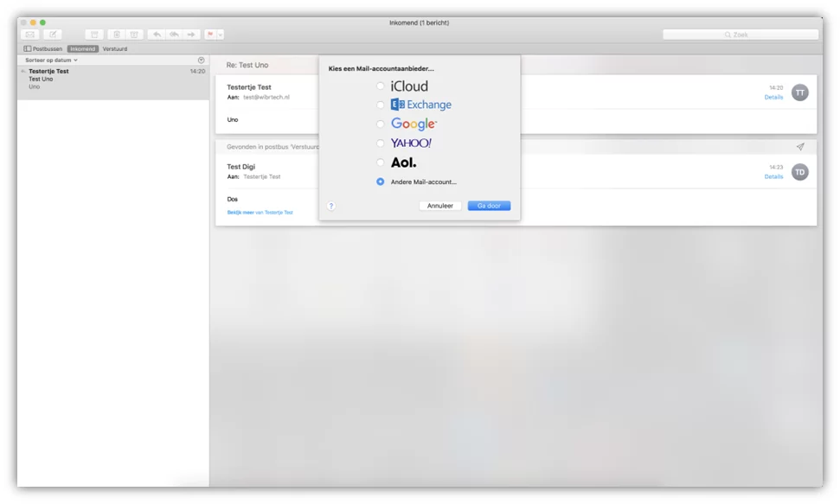Screen dimensions: 840x504
Task: Click the filter circle icon in message list
Action: pos(201,60)
